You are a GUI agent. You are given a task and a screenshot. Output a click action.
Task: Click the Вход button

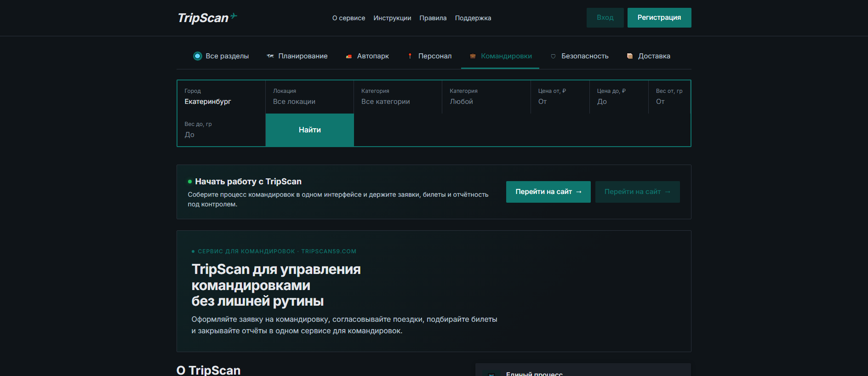click(605, 17)
